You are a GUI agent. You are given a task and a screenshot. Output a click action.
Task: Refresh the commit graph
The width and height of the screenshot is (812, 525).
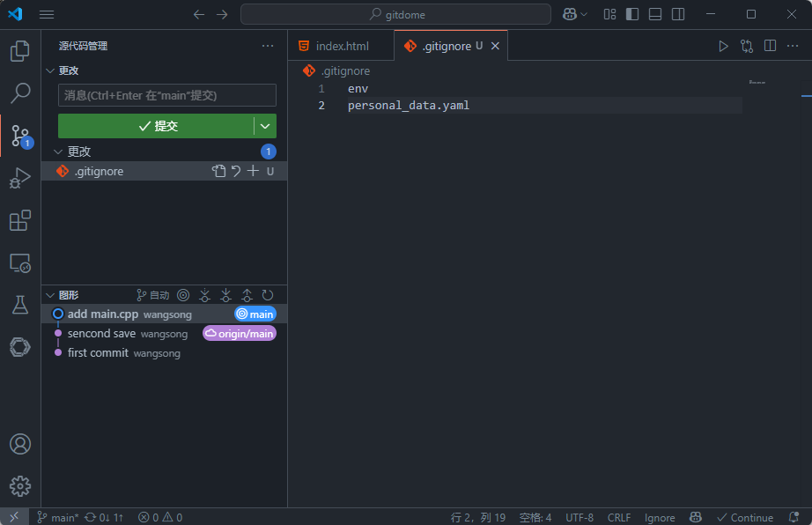point(268,295)
